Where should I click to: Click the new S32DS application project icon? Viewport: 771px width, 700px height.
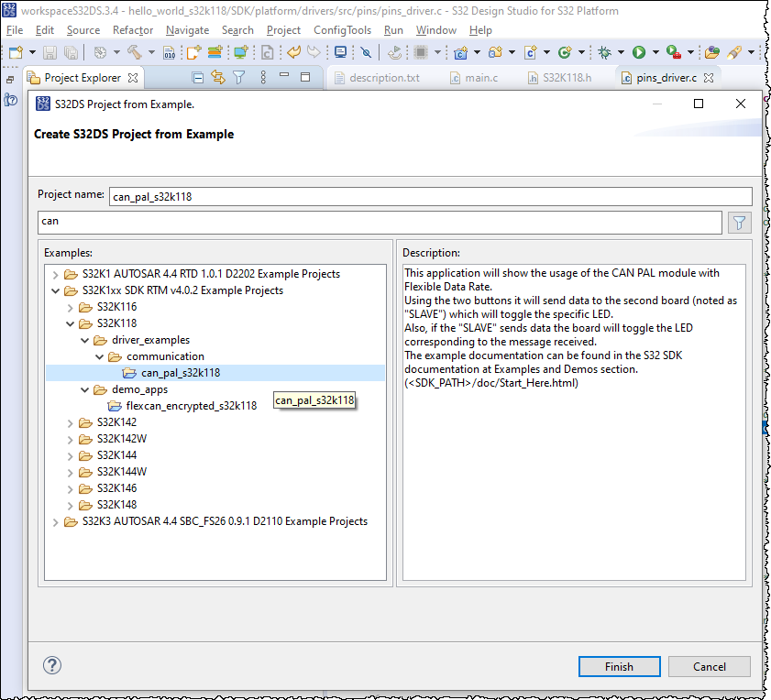pyautogui.click(x=193, y=52)
